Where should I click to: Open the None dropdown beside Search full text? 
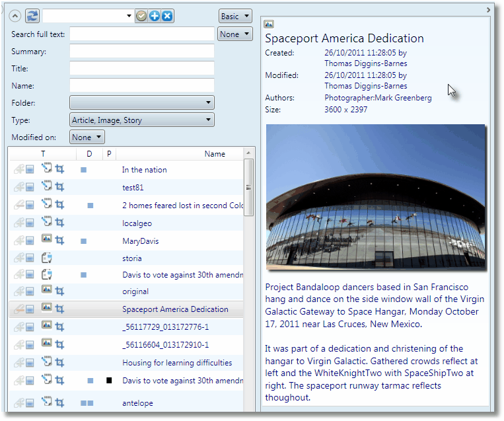(x=235, y=34)
